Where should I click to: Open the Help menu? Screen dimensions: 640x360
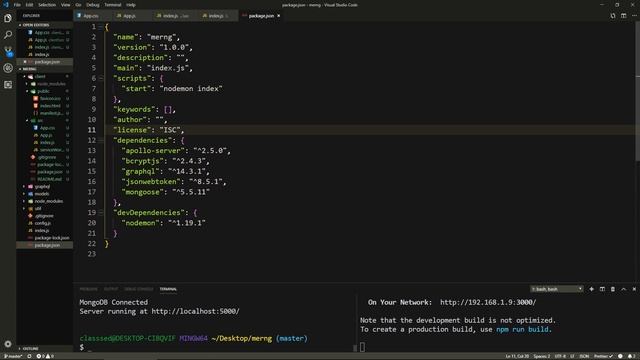pos(131,5)
